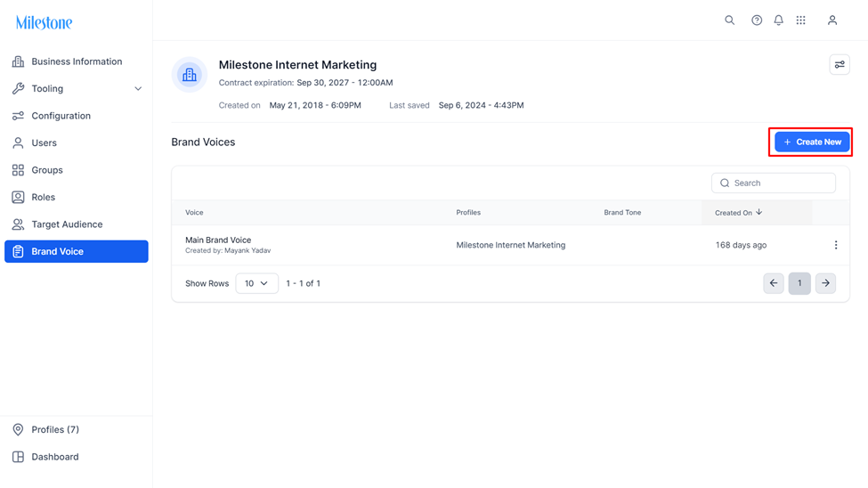Click the Create New button
The height and width of the screenshot is (488, 868).
[812, 142]
